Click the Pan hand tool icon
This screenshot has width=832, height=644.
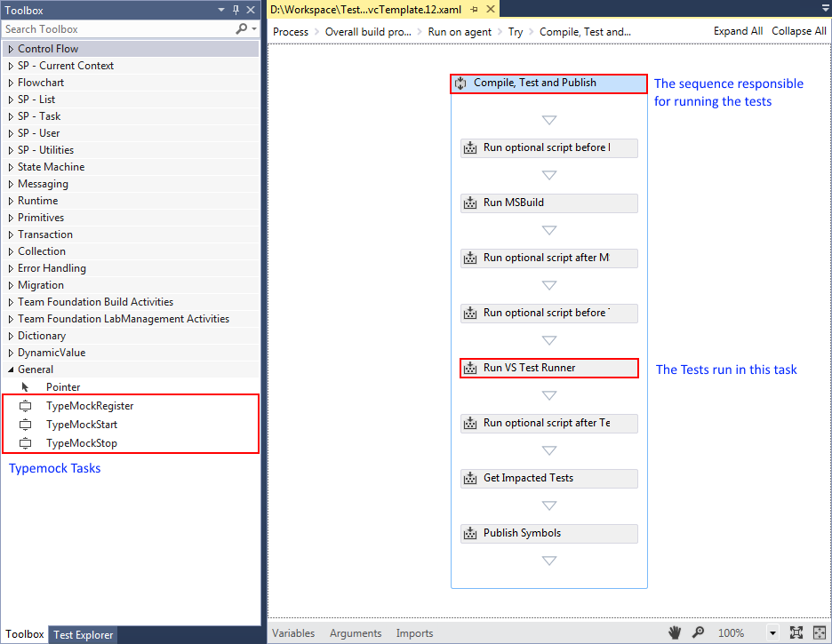point(675,632)
